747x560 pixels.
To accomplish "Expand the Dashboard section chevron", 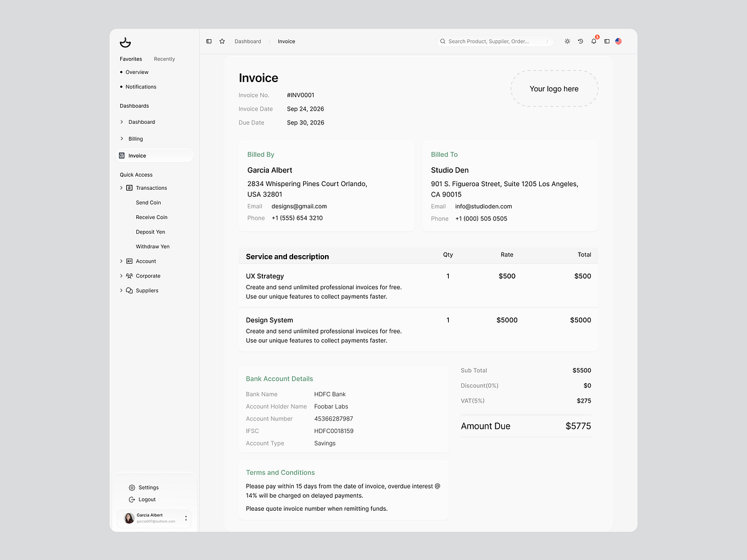I will pos(121,122).
